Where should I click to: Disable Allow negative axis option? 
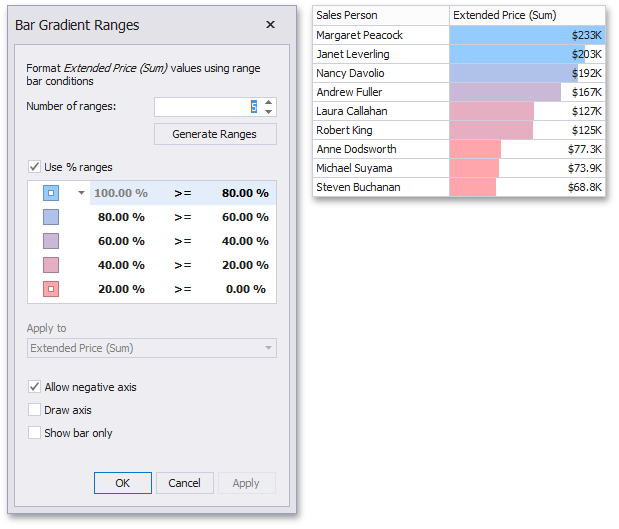point(35,387)
